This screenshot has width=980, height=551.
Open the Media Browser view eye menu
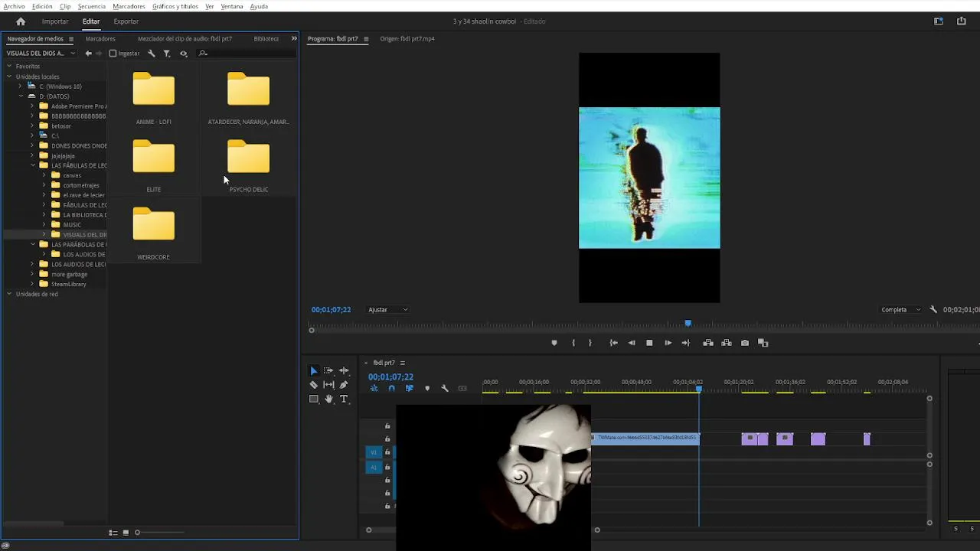184,54
